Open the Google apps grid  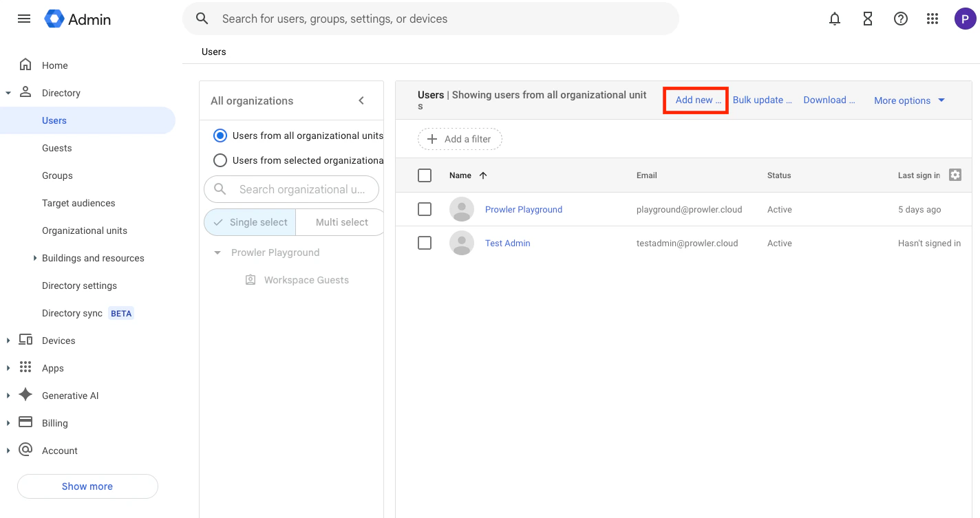(933, 19)
